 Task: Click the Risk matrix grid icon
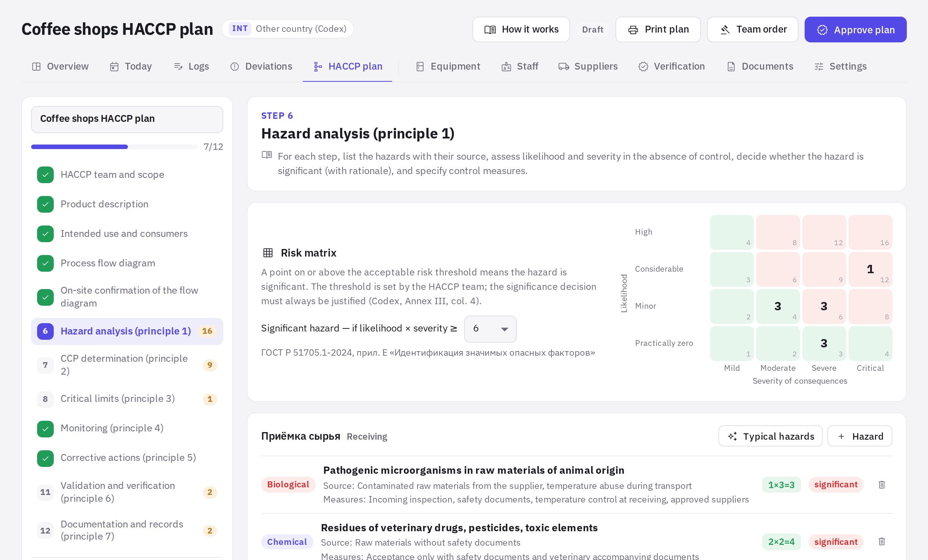click(268, 253)
